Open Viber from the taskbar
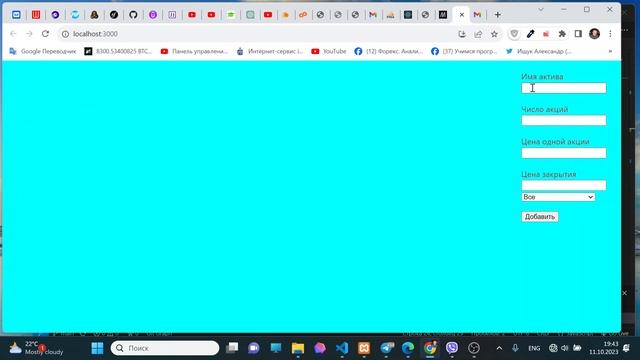Viewport: 640px width, 360px height. tap(452, 348)
